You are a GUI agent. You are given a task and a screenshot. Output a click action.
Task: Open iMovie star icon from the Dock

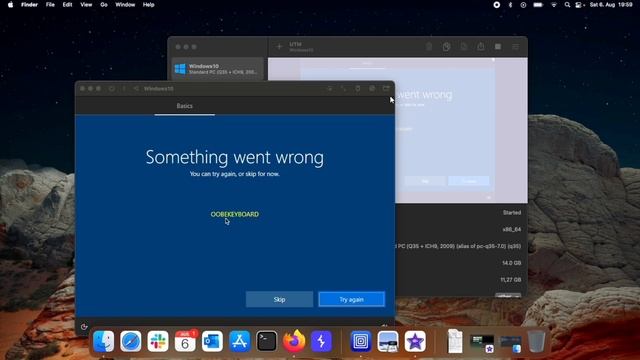coord(415,341)
